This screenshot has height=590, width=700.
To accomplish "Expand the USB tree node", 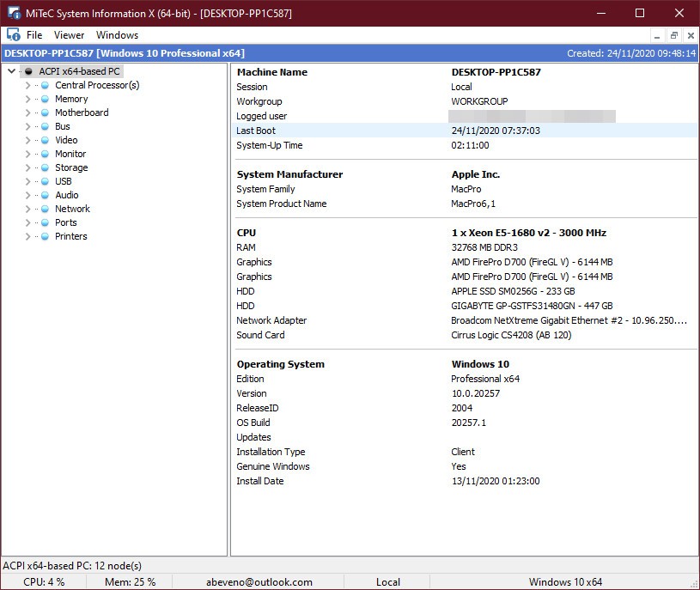I will 27,182.
